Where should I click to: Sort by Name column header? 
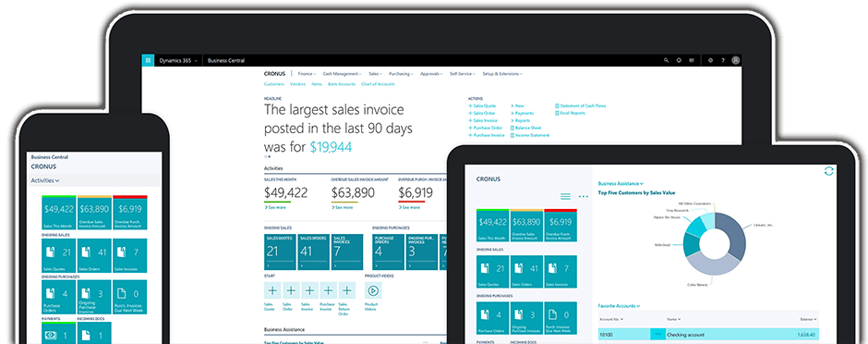click(674, 319)
